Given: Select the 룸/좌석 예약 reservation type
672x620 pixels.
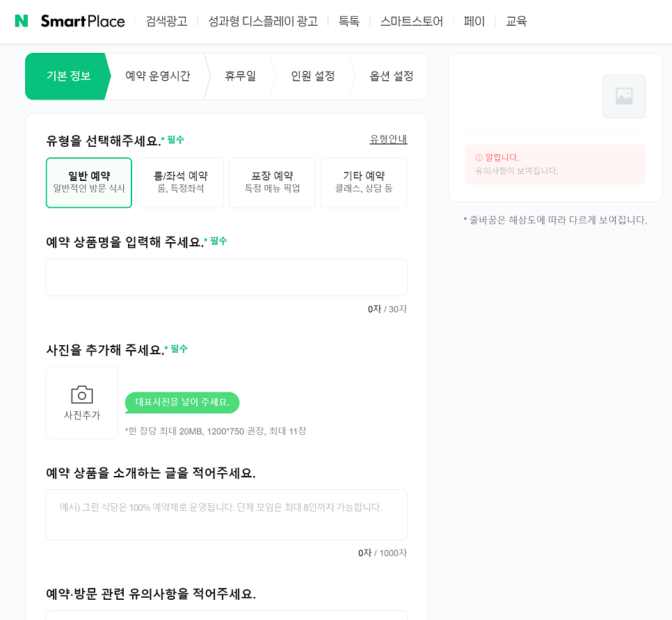Looking at the screenshot, I should pyautogui.click(x=180, y=182).
